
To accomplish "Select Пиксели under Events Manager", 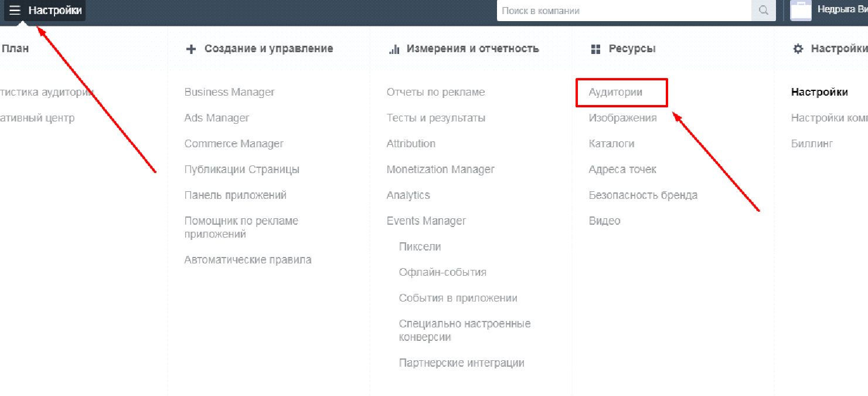I will (420, 247).
